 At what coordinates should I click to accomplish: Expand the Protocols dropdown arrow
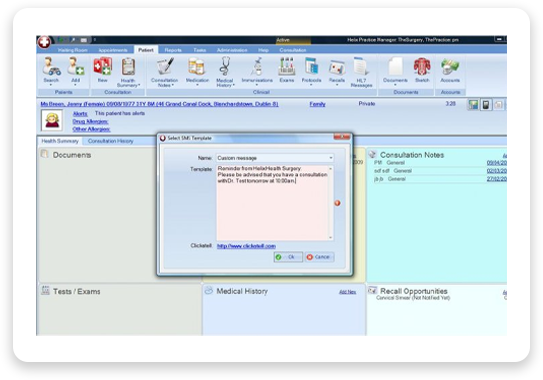point(311,85)
